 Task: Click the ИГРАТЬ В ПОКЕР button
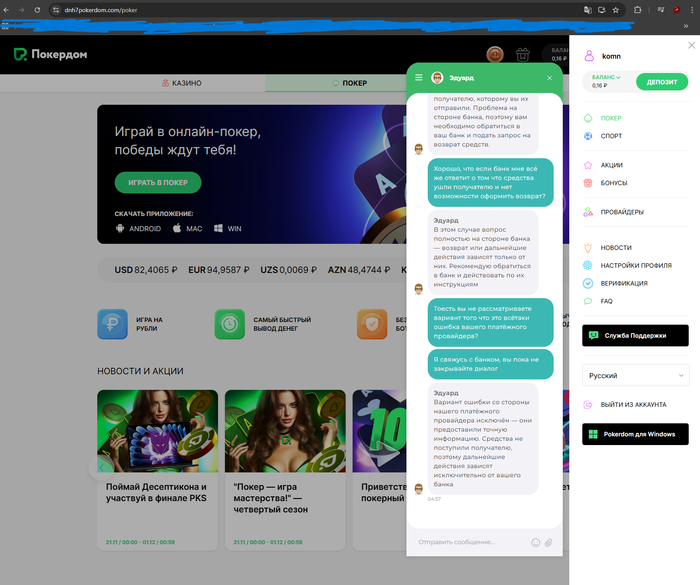tap(158, 183)
